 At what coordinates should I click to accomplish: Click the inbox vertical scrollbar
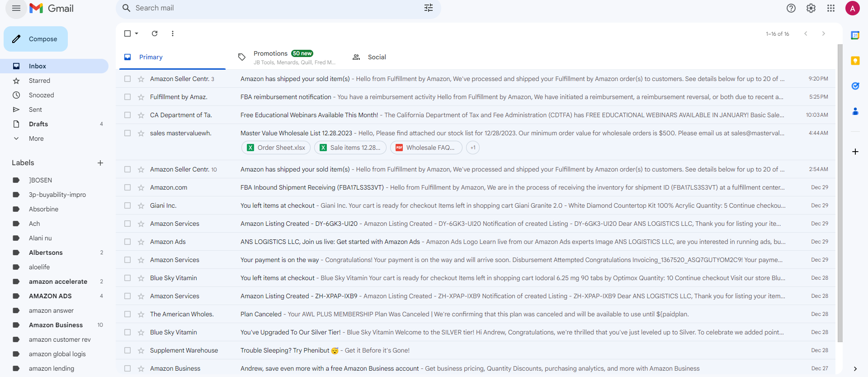coord(840,193)
